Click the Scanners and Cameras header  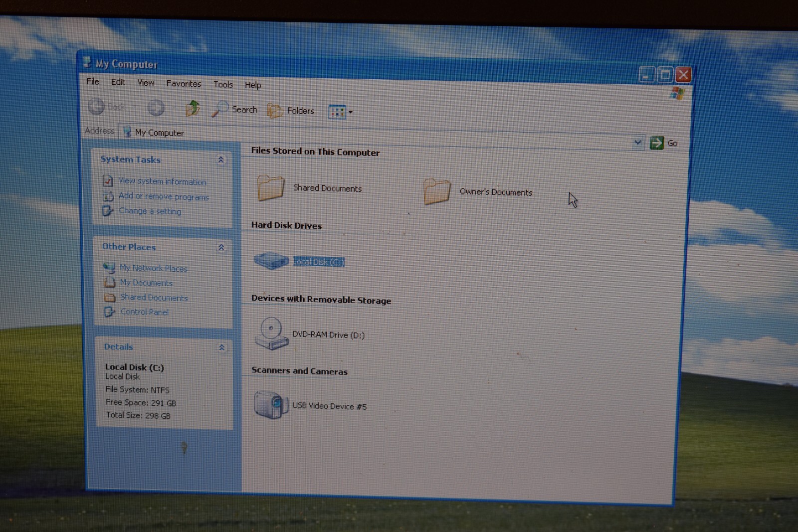pos(299,370)
